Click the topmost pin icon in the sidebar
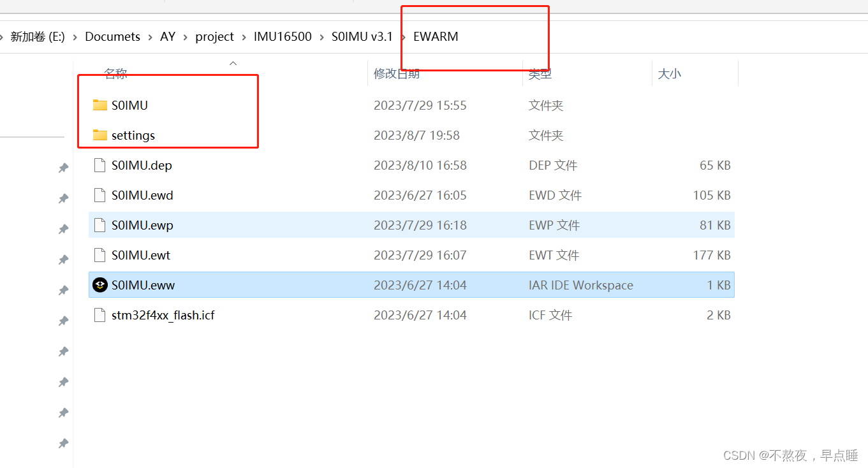This screenshot has width=868, height=468. point(63,168)
